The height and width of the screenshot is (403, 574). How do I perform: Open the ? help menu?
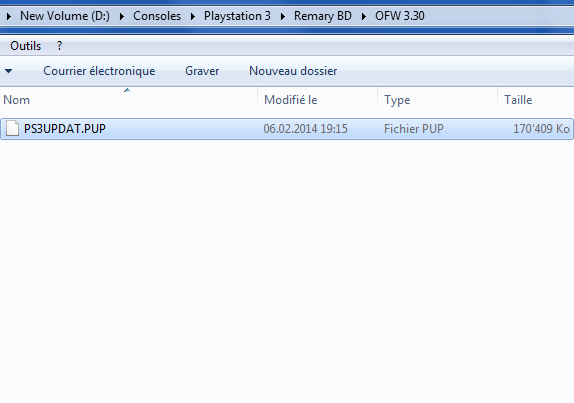tap(60, 46)
